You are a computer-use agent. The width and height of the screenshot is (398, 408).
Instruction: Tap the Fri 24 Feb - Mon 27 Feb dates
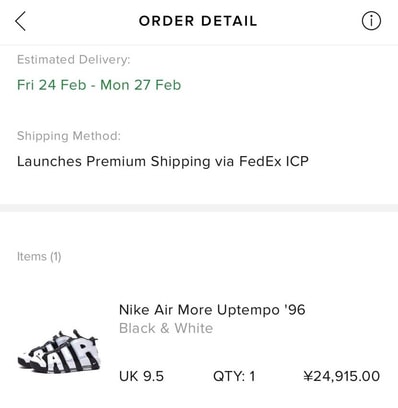point(99,85)
